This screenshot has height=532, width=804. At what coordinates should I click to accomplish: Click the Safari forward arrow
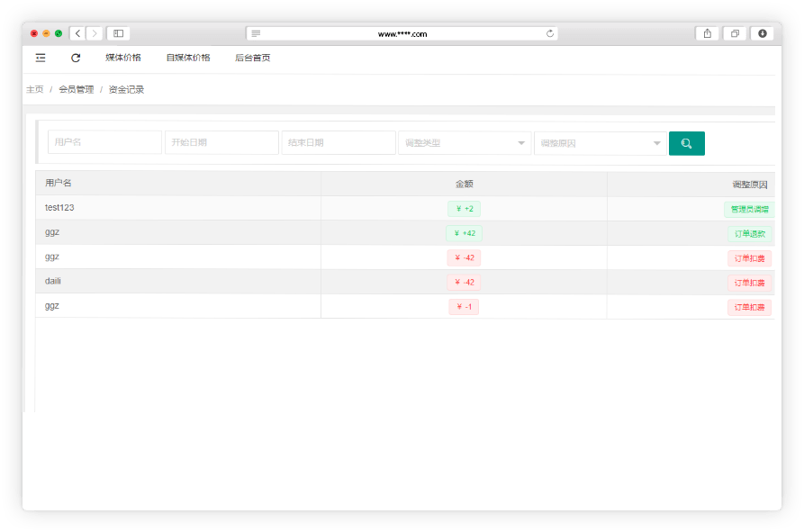point(95,33)
